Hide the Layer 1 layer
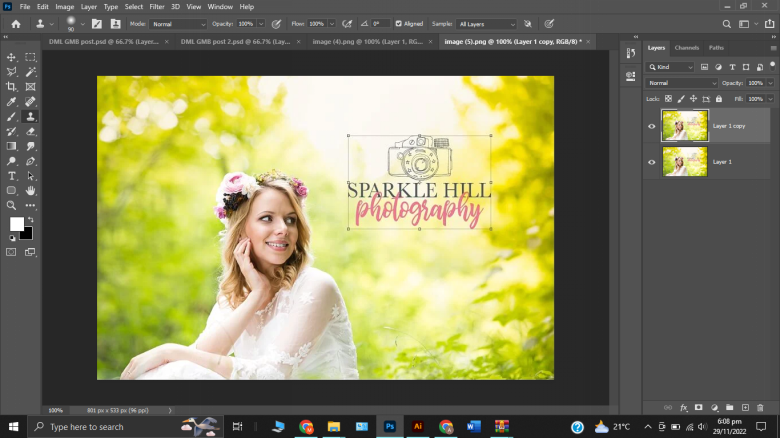Image resolution: width=780 pixels, height=439 pixels. [x=652, y=162]
